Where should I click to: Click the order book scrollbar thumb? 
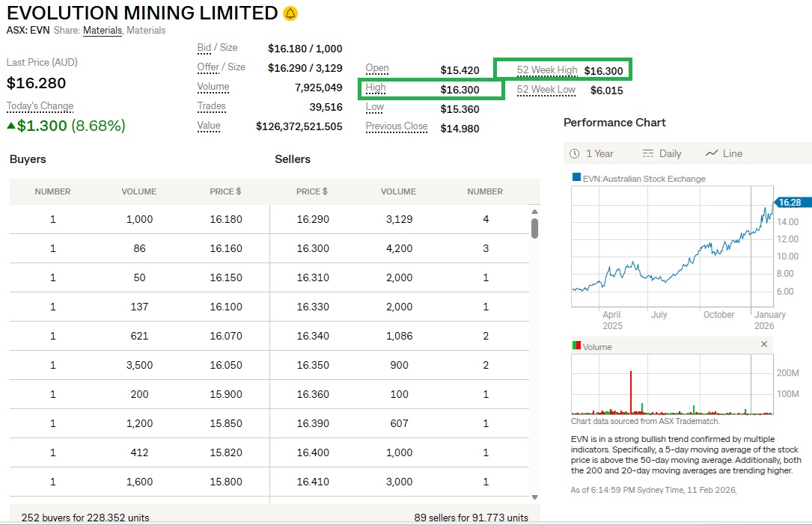pos(534,228)
